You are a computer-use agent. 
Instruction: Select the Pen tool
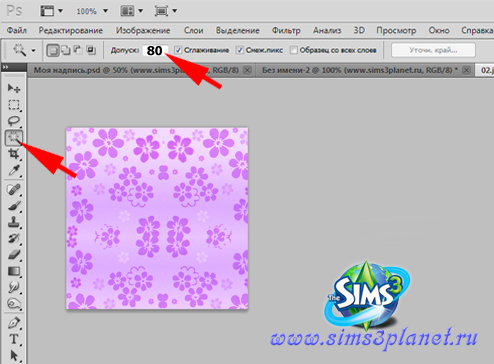point(14,323)
